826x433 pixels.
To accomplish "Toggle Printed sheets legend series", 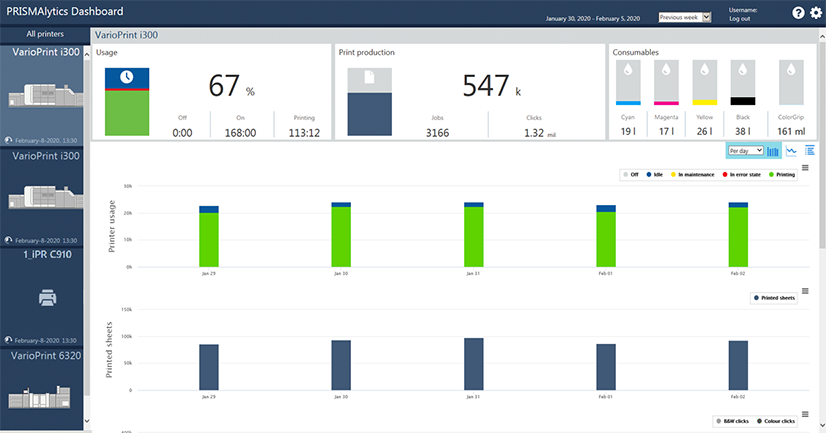I will (x=774, y=298).
